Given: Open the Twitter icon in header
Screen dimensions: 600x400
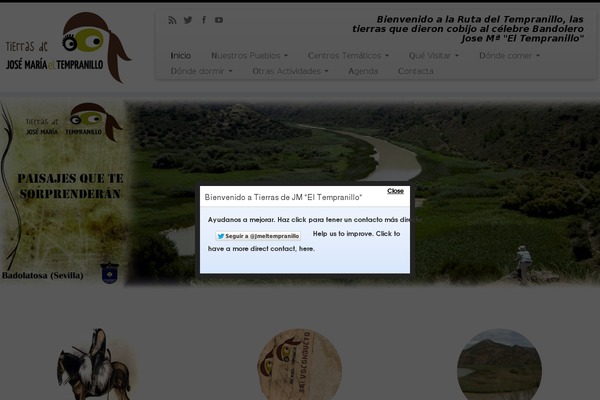Looking at the screenshot, I should [x=188, y=20].
